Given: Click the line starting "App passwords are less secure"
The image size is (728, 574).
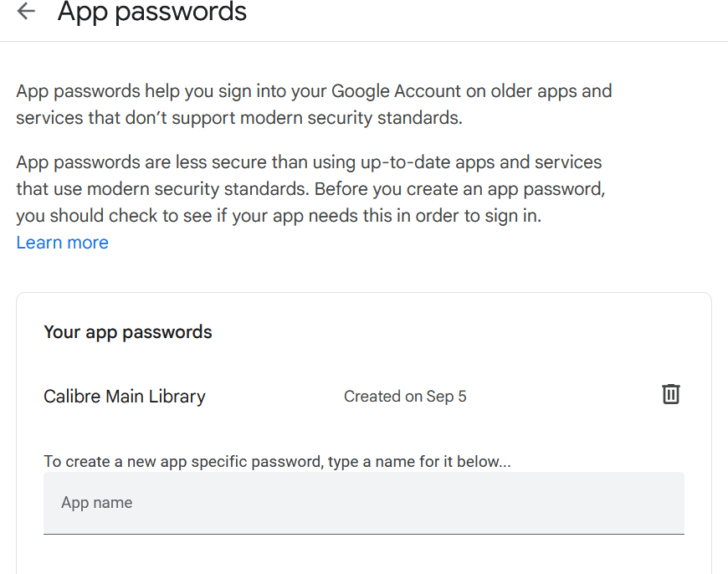Looking at the screenshot, I should (x=309, y=162).
